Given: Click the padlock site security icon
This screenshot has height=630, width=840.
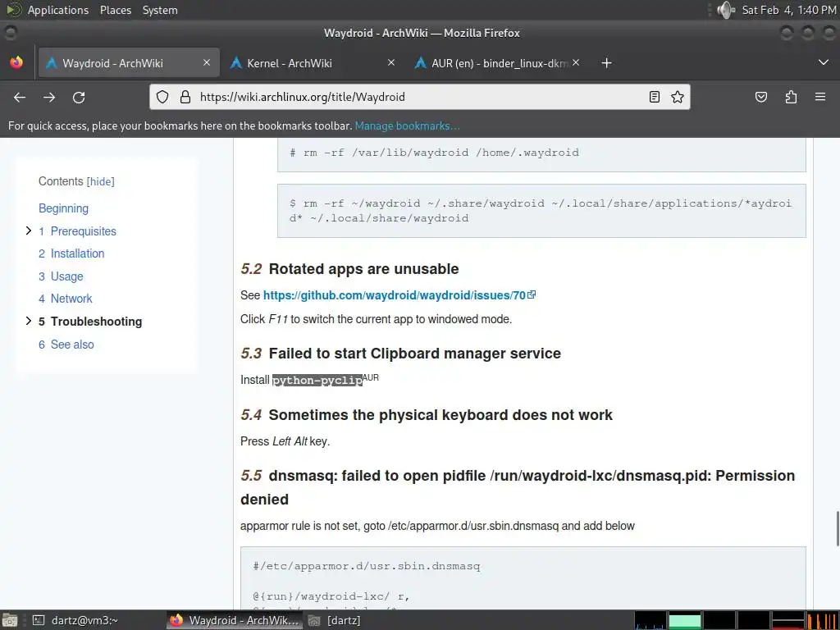Looking at the screenshot, I should click(x=185, y=97).
